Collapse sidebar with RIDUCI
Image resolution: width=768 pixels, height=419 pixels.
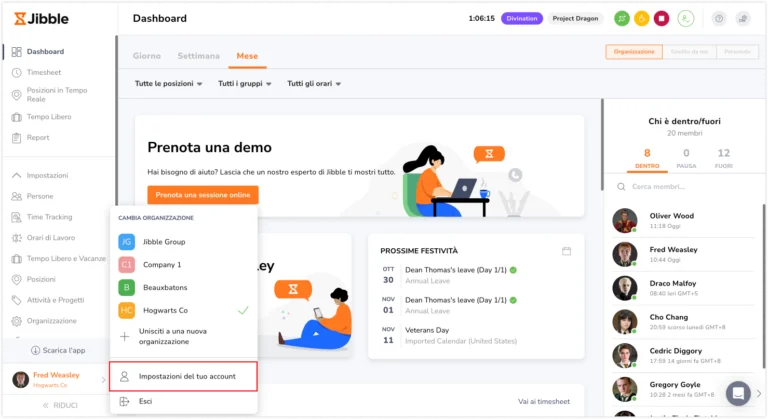pos(60,405)
